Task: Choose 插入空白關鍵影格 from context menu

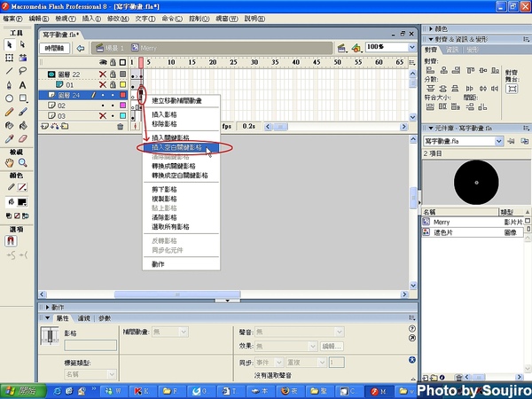Action: [176, 147]
